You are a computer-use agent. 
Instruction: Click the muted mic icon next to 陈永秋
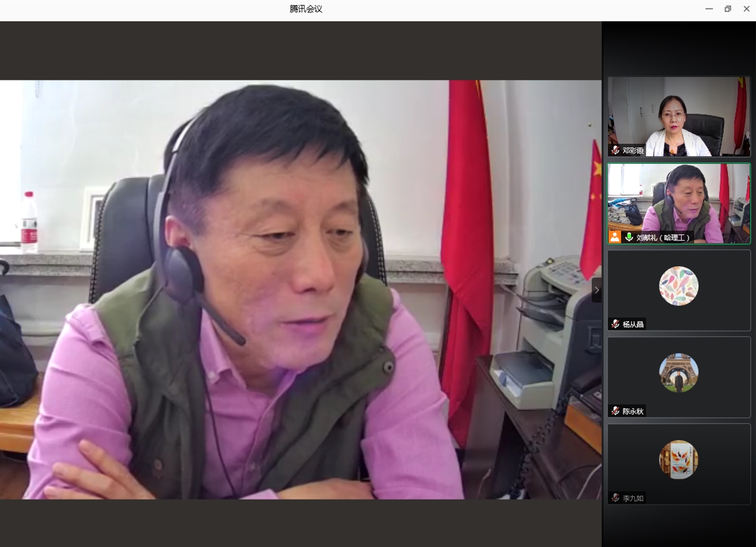(615, 411)
